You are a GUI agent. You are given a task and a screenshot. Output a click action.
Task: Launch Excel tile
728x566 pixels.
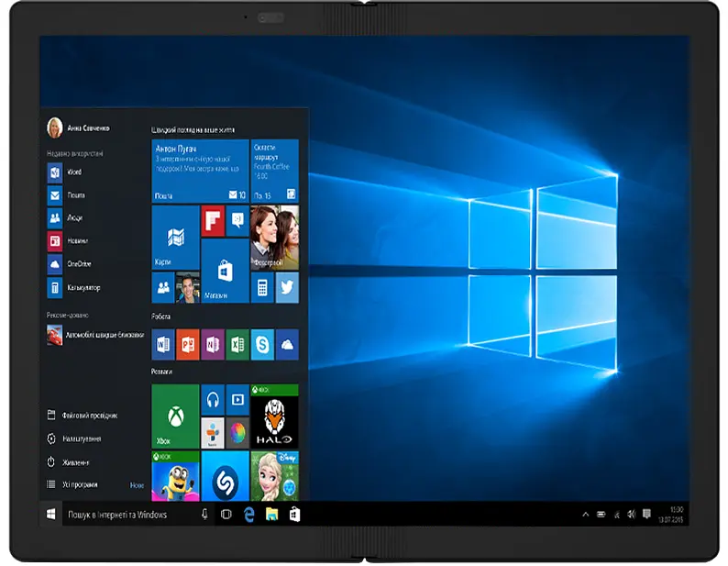(237, 344)
